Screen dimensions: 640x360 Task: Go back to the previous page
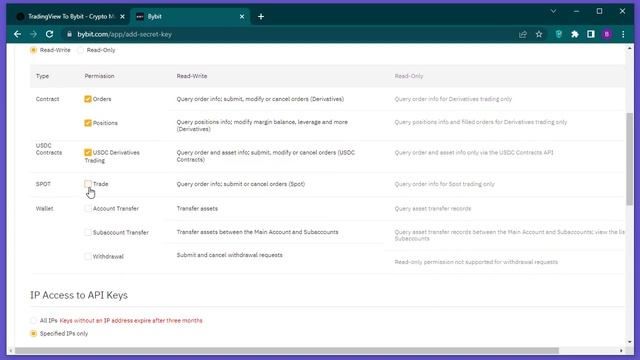17,34
